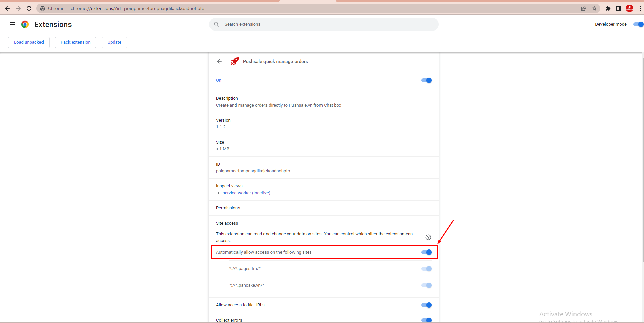Open the service worker (Inactive) link
The image size is (644, 323).
click(246, 193)
